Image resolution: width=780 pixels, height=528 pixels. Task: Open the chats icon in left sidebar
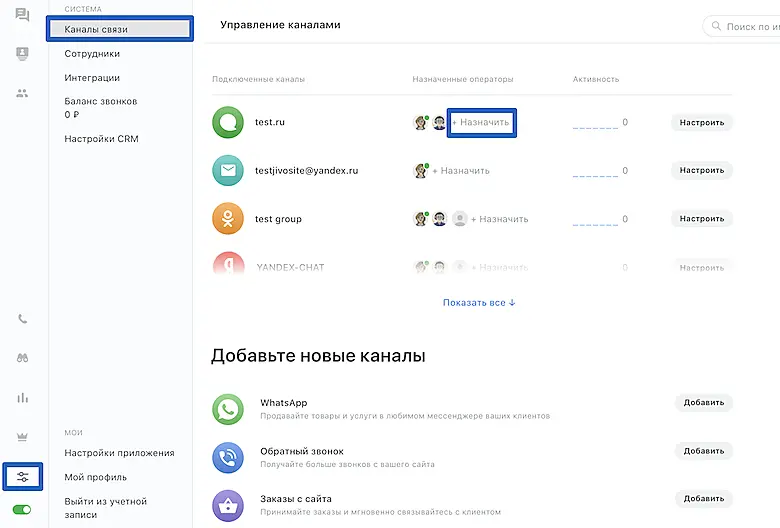[x=22, y=16]
